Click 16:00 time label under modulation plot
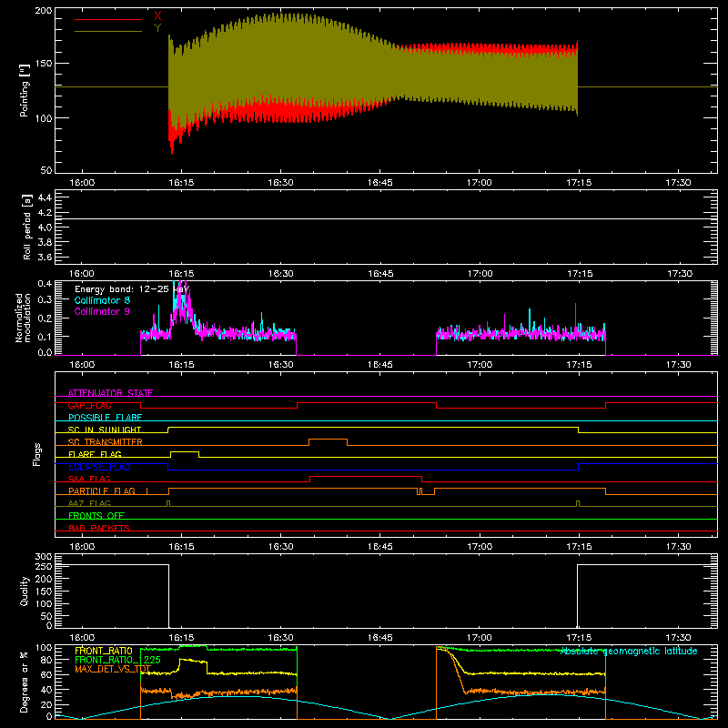The image size is (728, 728). 82,365
